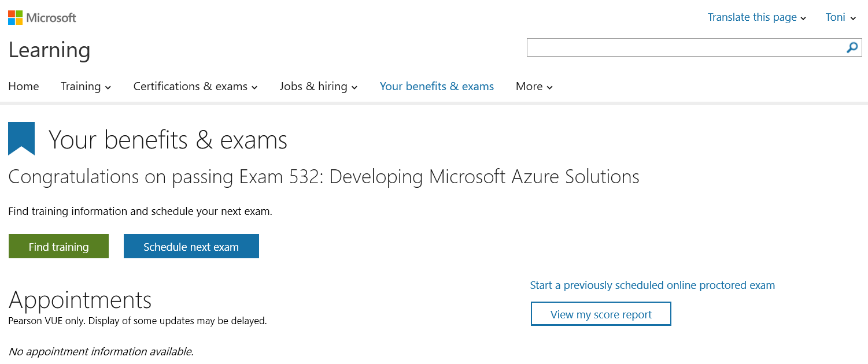Image resolution: width=868 pixels, height=364 pixels.
Task: Open the Certifications & exams menu
Action: click(195, 87)
